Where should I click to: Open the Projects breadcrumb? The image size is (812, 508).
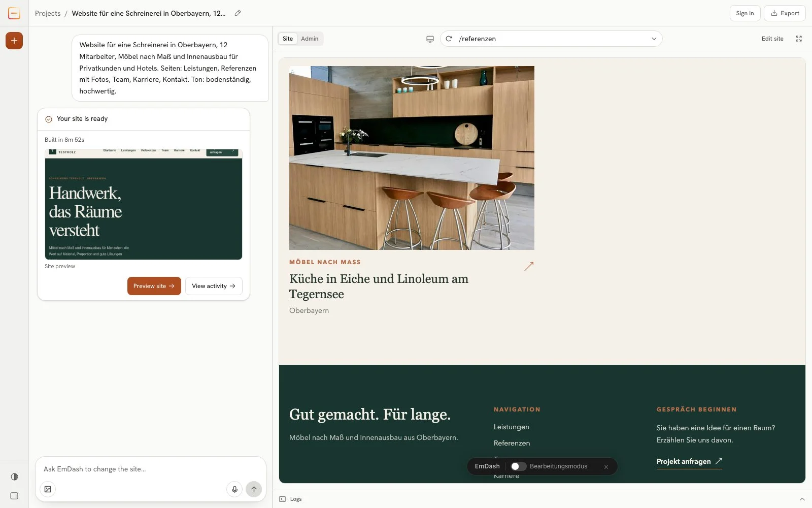(48, 13)
